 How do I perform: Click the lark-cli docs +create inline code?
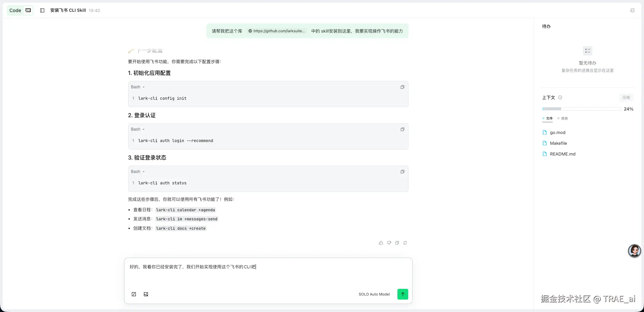click(x=181, y=228)
